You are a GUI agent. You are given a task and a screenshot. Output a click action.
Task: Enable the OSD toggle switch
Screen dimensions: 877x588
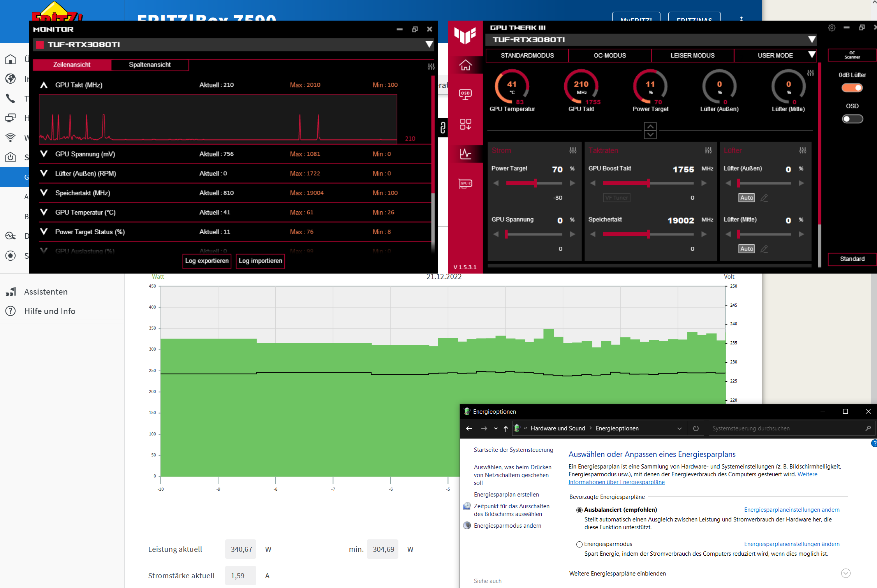coord(852,119)
